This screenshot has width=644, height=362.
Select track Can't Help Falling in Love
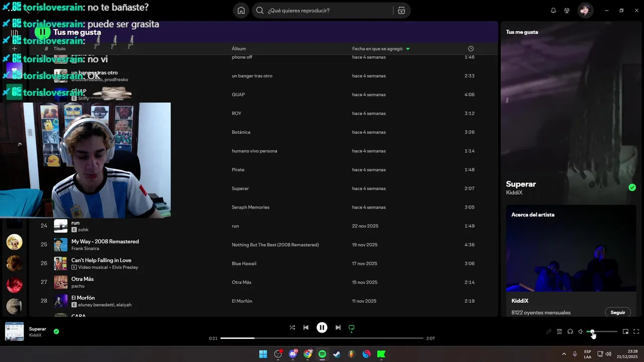101,260
